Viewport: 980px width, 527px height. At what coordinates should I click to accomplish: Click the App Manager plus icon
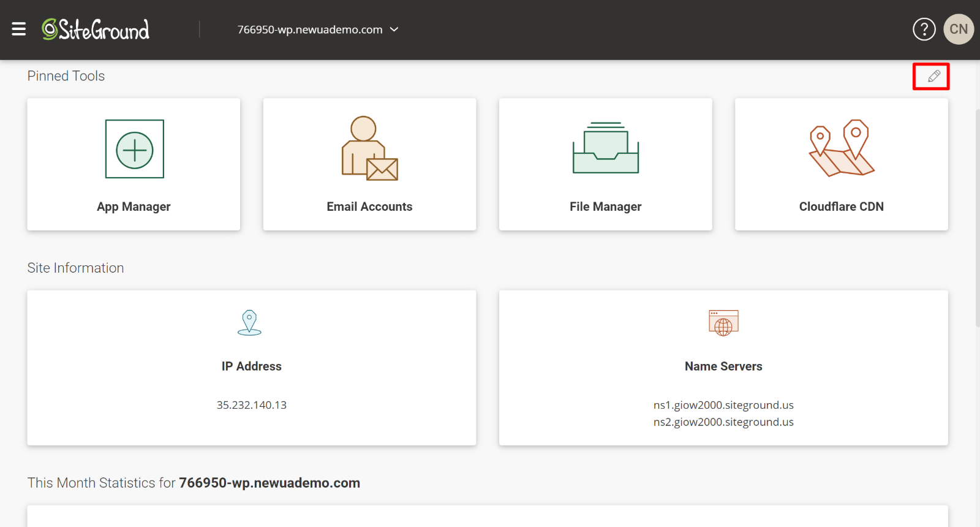point(135,149)
